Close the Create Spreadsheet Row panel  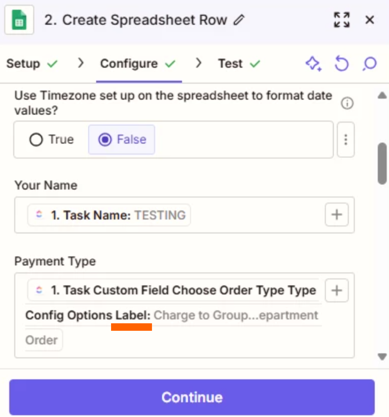pyautogui.click(x=370, y=20)
